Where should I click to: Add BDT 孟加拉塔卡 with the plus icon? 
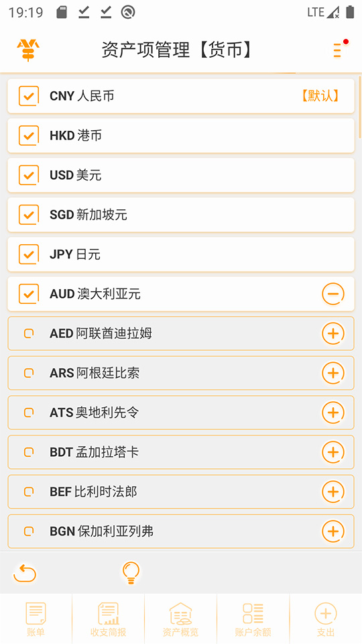333,452
